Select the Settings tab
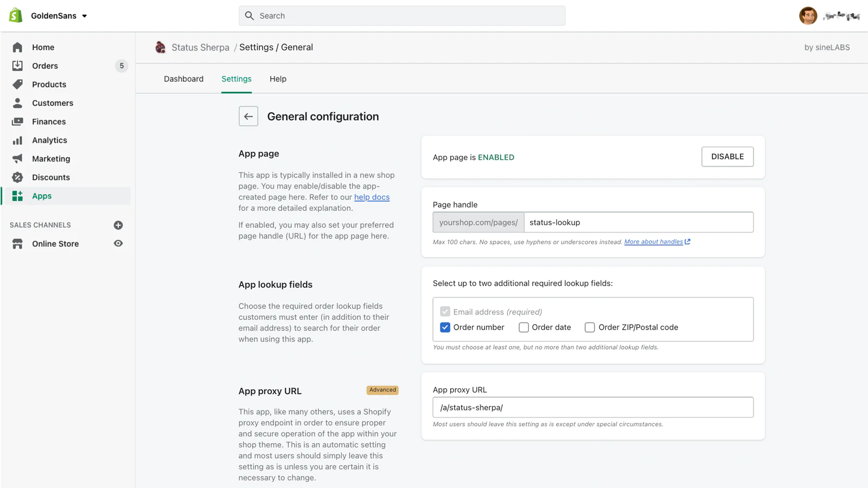868x488 pixels. coord(237,79)
